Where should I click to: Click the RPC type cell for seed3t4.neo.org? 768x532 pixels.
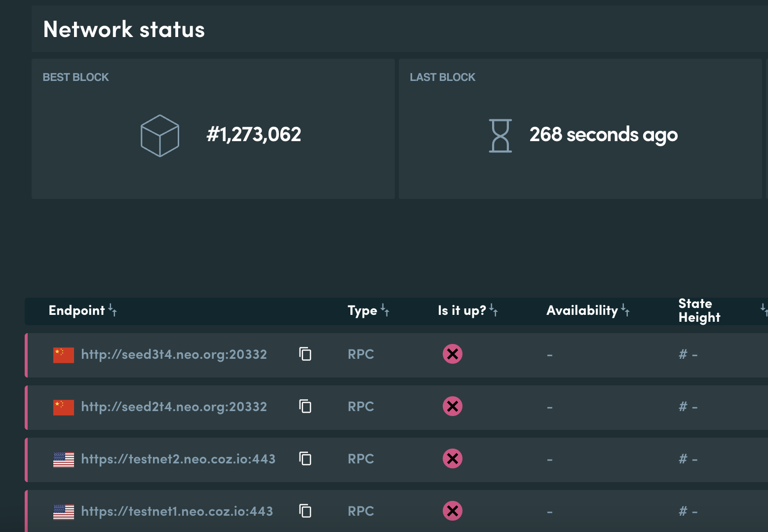tap(361, 354)
